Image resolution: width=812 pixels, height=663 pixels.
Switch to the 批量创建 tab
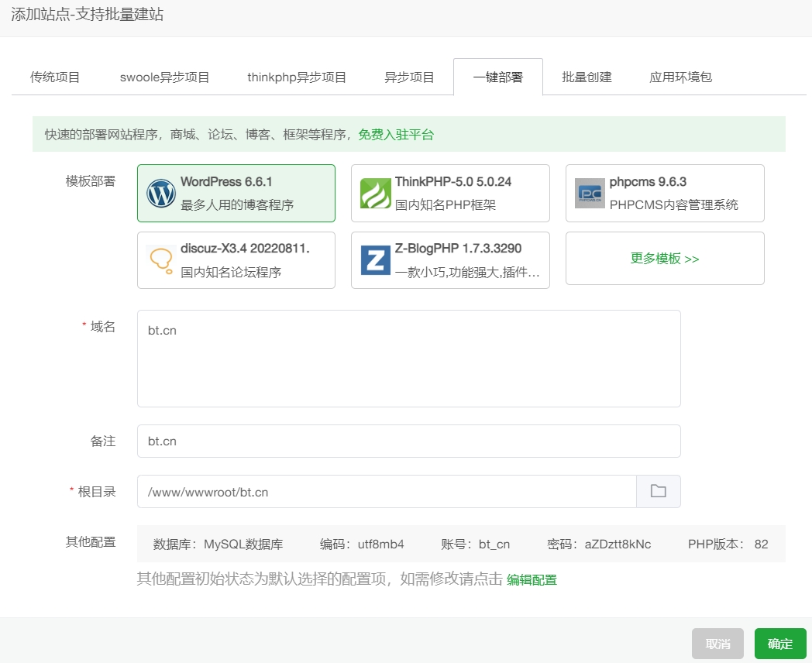click(587, 77)
